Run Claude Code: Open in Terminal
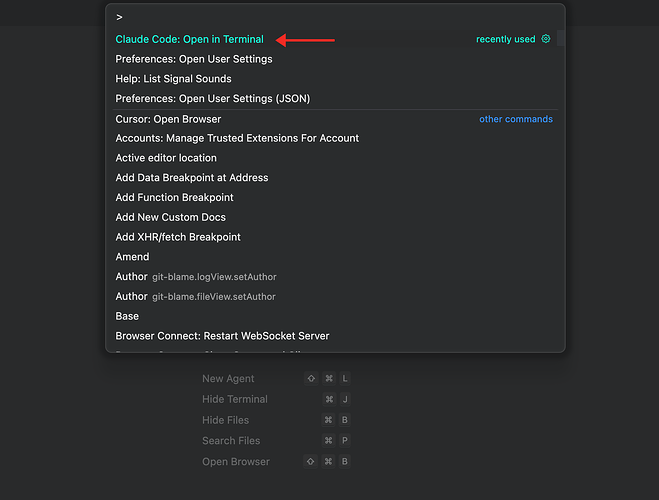 (x=335, y=39)
